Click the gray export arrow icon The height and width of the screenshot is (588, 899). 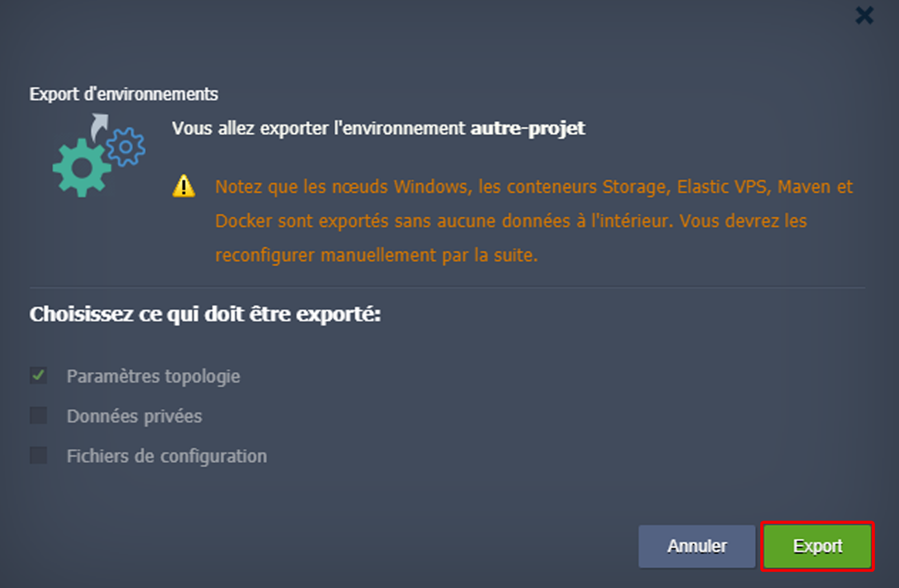pyautogui.click(x=99, y=125)
